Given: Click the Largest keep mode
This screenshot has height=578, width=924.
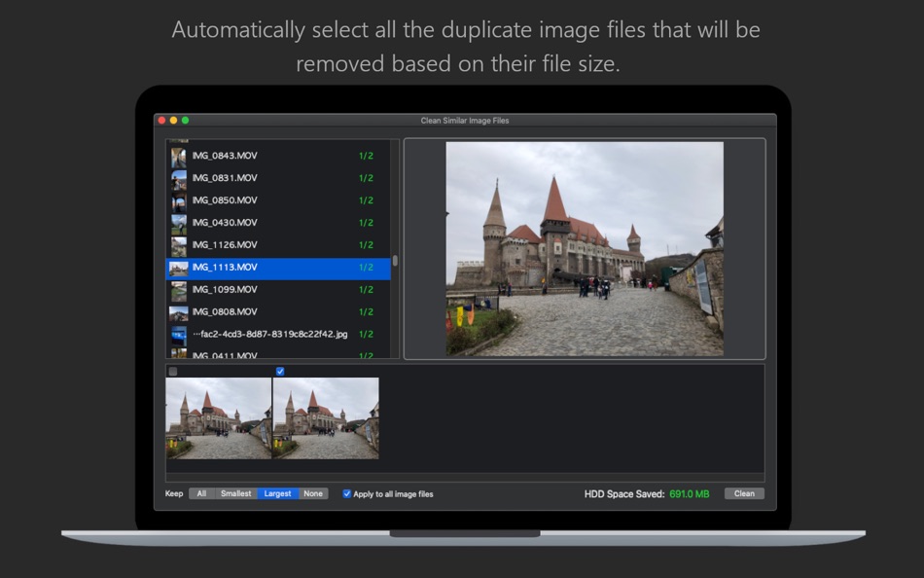Looking at the screenshot, I should (276, 493).
